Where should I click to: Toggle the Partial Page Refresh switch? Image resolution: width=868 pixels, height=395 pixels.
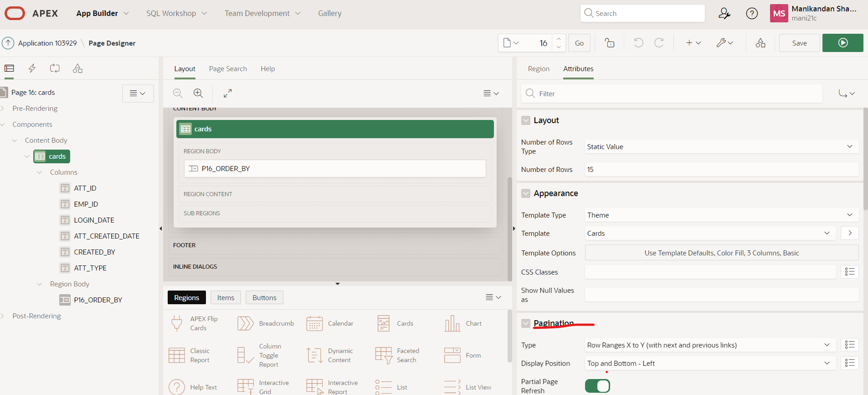pyautogui.click(x=597, y=386)
